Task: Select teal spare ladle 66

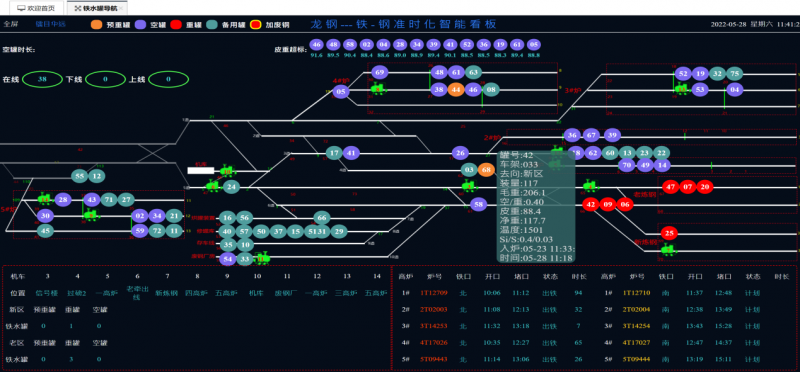Action: tap(322, 218)
